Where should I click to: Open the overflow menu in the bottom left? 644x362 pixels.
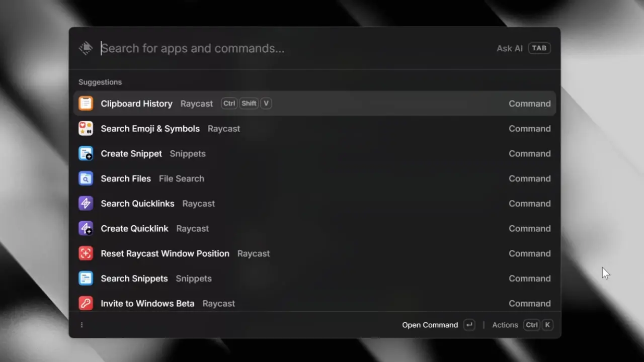(x=82, y=325)
